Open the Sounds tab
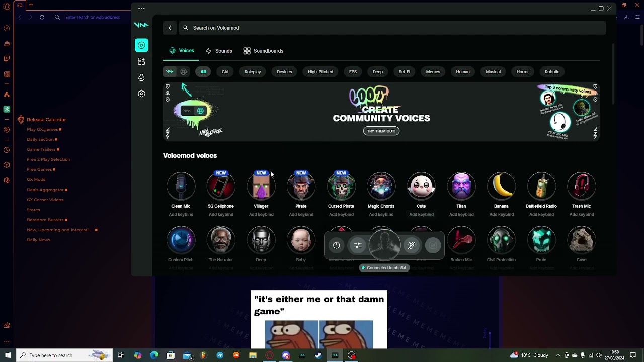This screenshot has width=644, height=362. [x=219, y=51]
